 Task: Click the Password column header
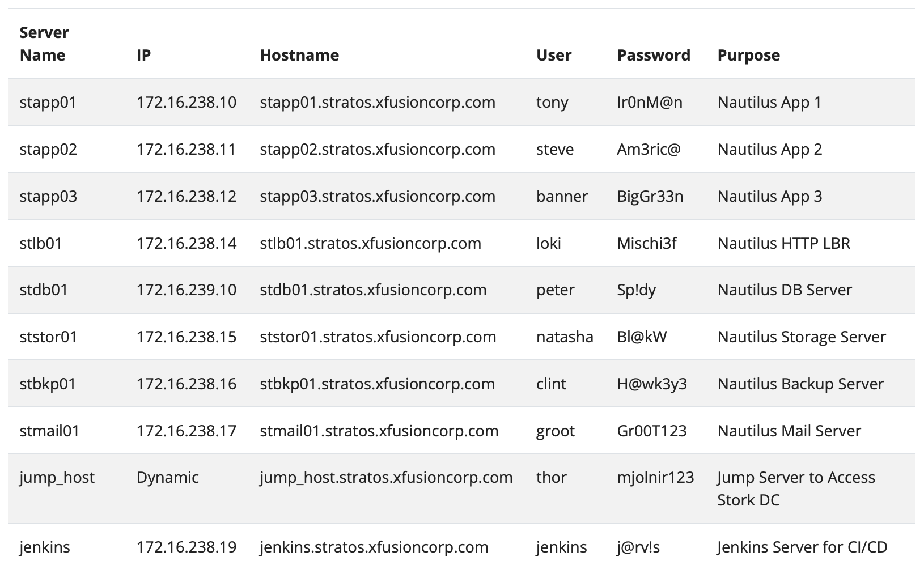[653, 56]
